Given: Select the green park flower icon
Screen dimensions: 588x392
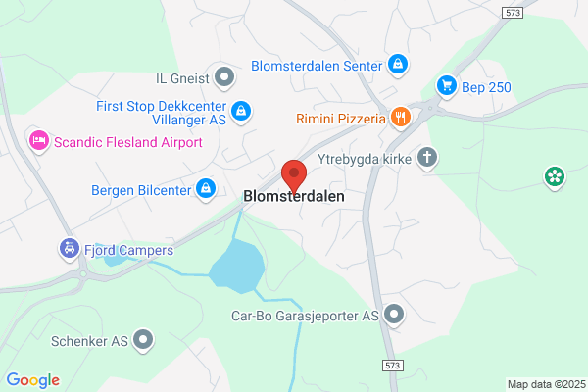Looking at the screenshot, I should pos(555,177).
